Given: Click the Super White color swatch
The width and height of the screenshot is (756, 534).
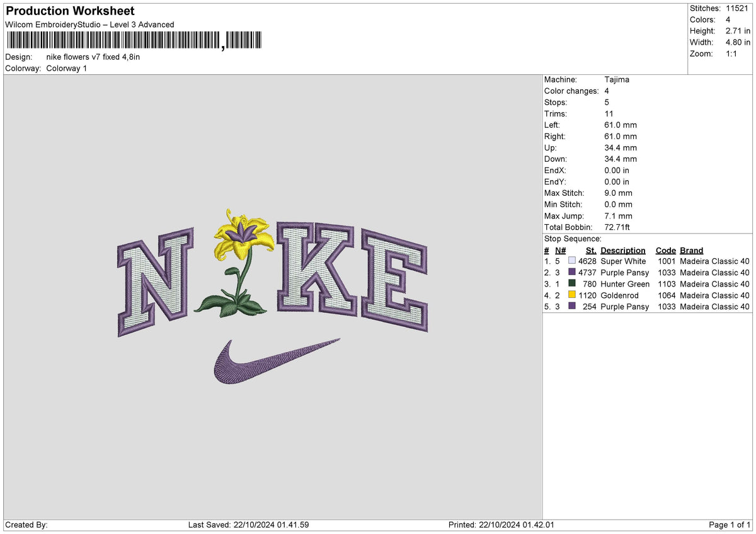Looking at the screenshot, I should (x=571, y=261).
